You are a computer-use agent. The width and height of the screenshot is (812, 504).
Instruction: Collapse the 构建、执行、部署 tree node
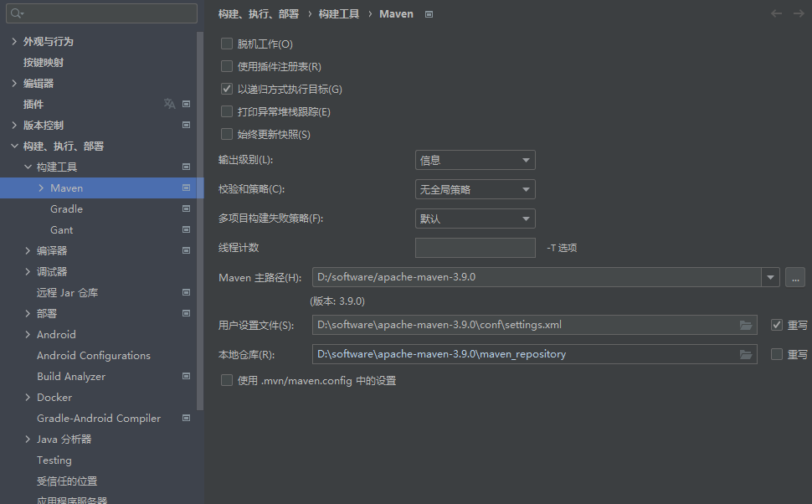(14, 146)
